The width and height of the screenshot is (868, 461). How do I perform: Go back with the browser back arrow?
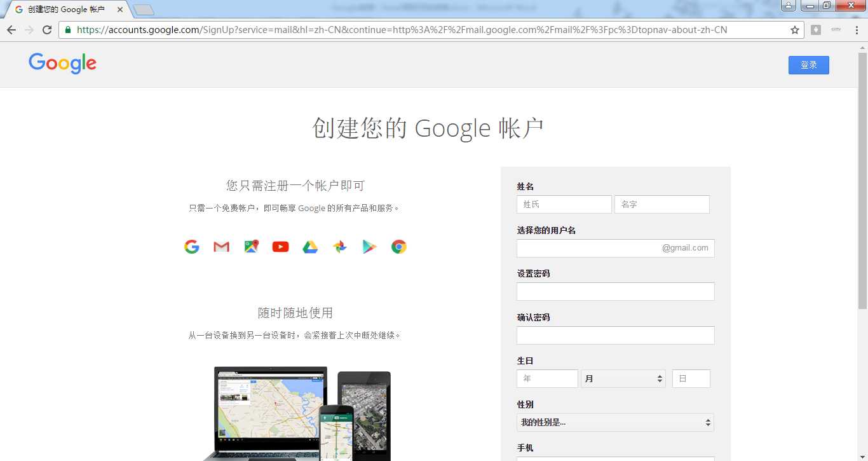(x=11, y=30)
